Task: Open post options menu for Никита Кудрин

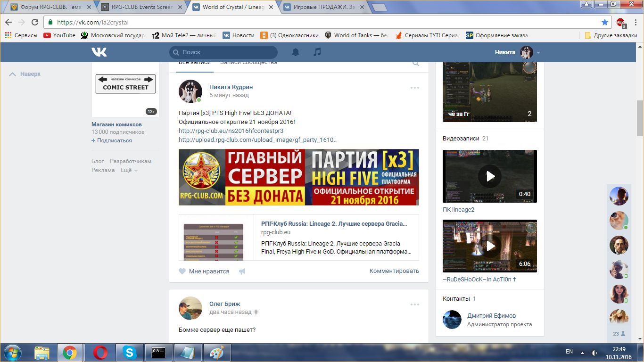Action: pyautogui.click(x=414, y=88)
